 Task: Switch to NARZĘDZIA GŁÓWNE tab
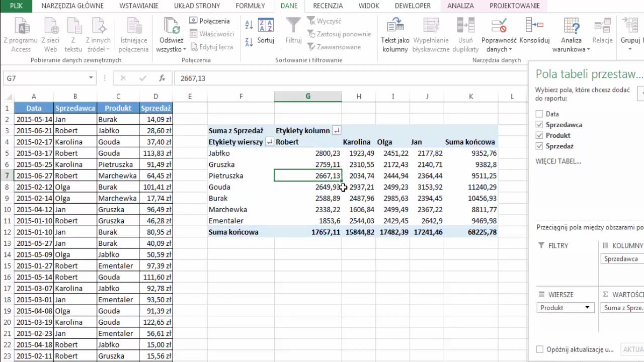click(72, 6)
